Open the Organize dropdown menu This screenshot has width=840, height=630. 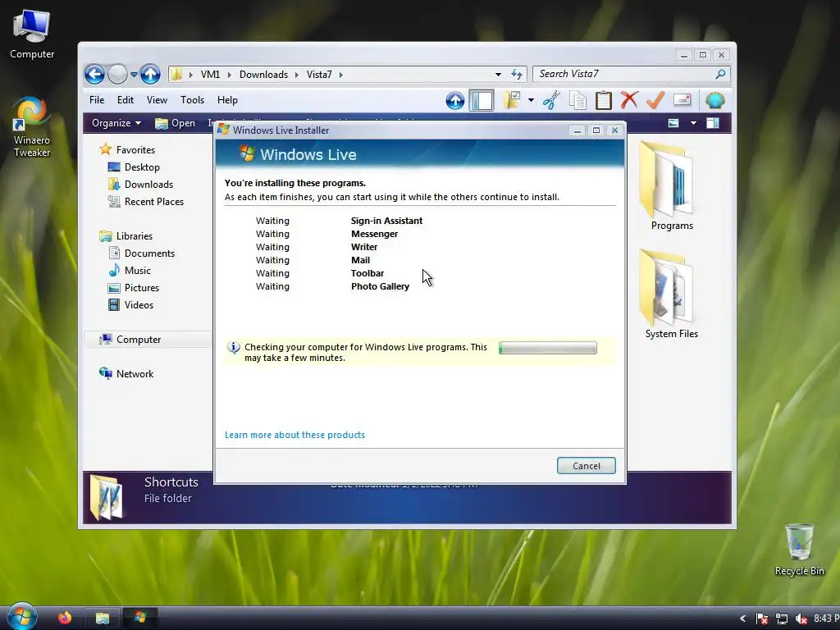(x=116, y=123)
